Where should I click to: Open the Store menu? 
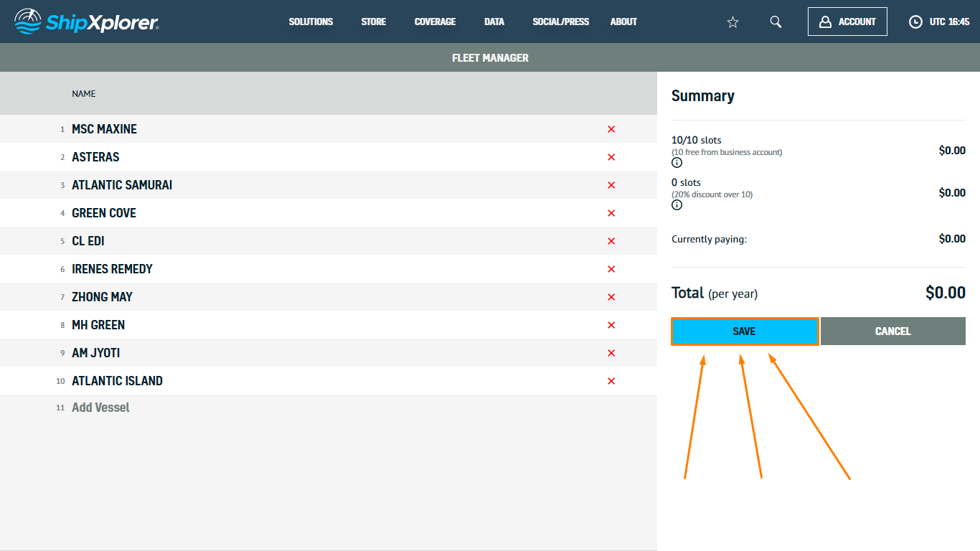click(x=374, y=22)
